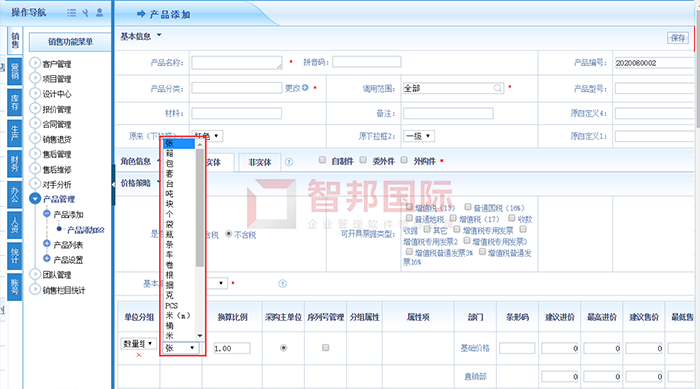
Task: Switch to 营销 vertical tab
Action: coord(15,71)
